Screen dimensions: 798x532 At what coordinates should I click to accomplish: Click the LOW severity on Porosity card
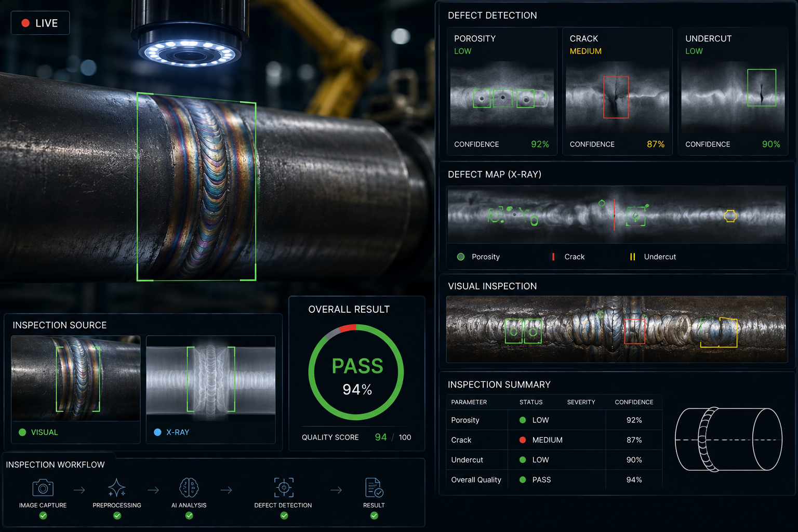point(463,51)
